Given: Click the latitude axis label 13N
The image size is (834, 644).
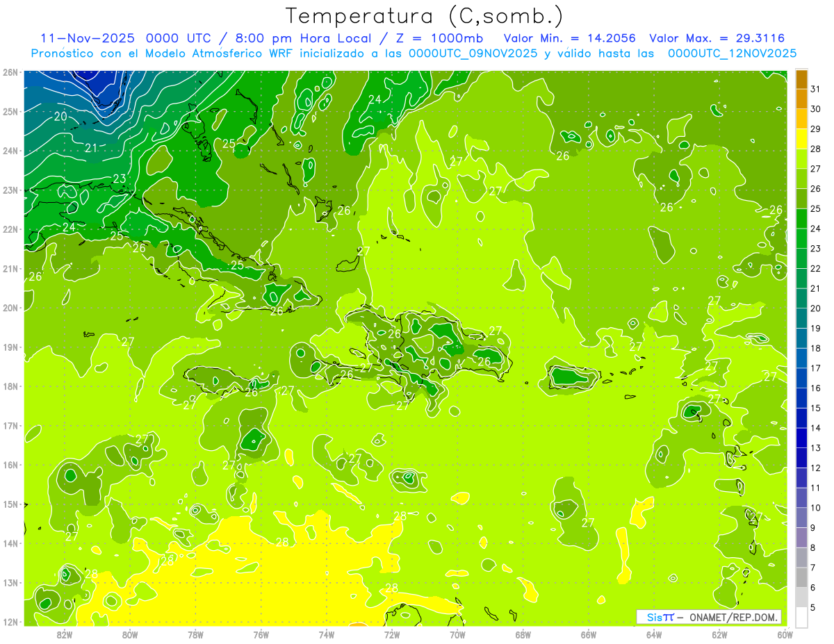Looking at the screenshot, I should click(10, 583).
